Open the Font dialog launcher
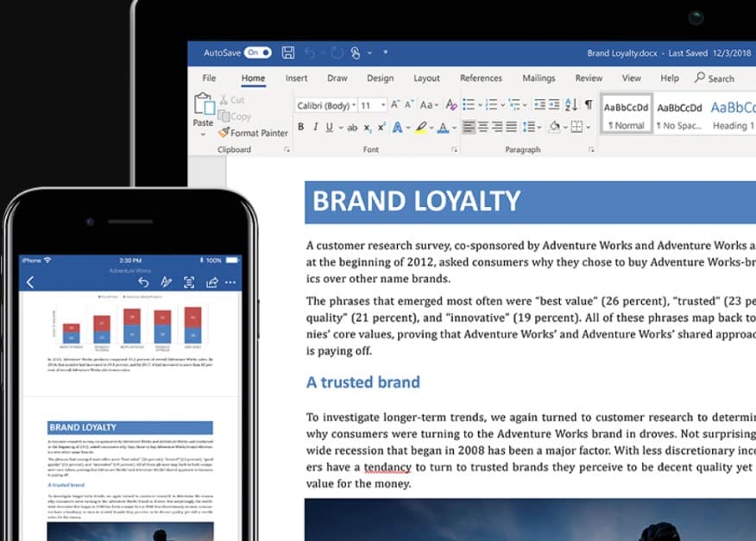This screenshot has width=756, height=541. (454, 150)
